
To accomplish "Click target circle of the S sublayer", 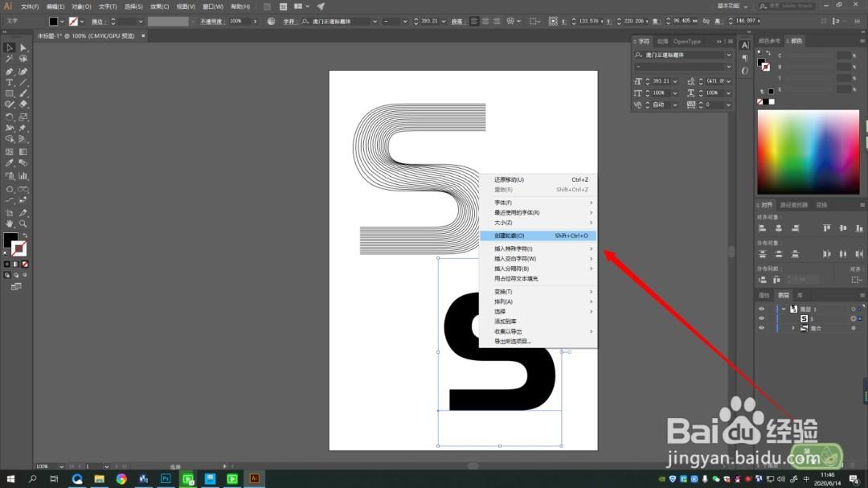I will [x=854, y=318].
